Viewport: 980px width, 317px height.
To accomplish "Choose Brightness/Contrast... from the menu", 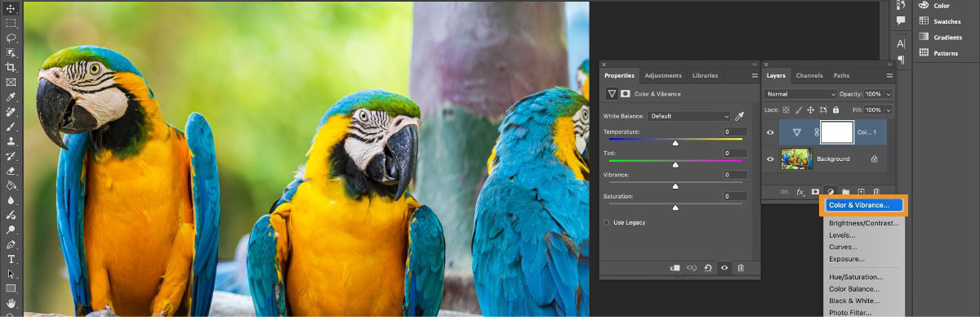I will click(864, 223).
